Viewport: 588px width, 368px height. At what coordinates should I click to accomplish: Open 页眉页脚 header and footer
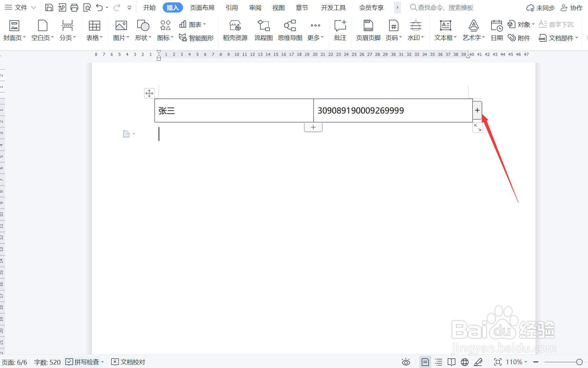tap(368, 30)
